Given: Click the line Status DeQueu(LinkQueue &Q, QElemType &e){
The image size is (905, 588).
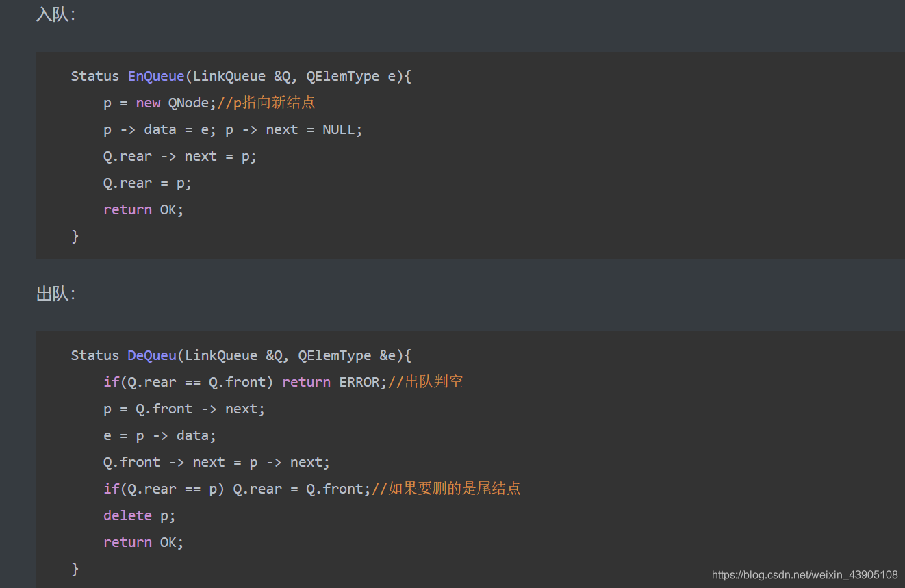Looking at the screenshot, I should pyautogui.click(x=241, y=355).
